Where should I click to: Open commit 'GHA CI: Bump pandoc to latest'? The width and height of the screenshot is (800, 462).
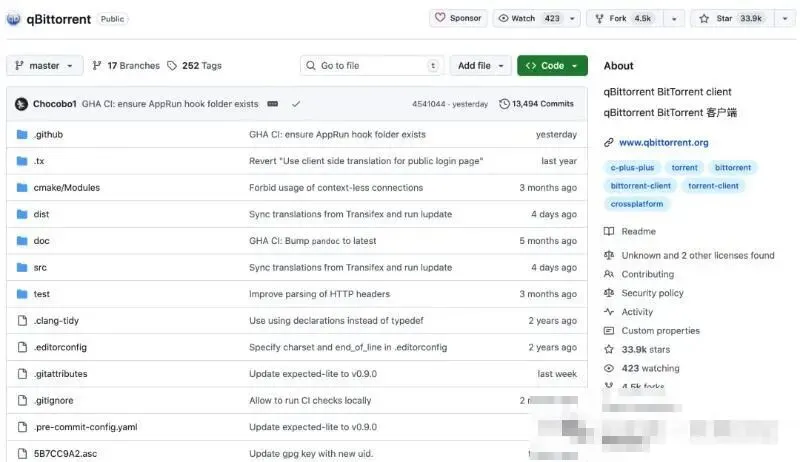click(313, 241)
